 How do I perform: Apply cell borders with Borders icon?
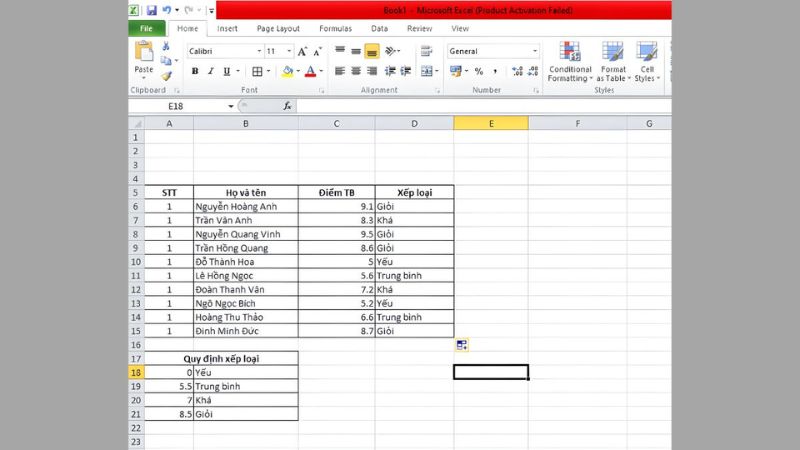[257, 71]
